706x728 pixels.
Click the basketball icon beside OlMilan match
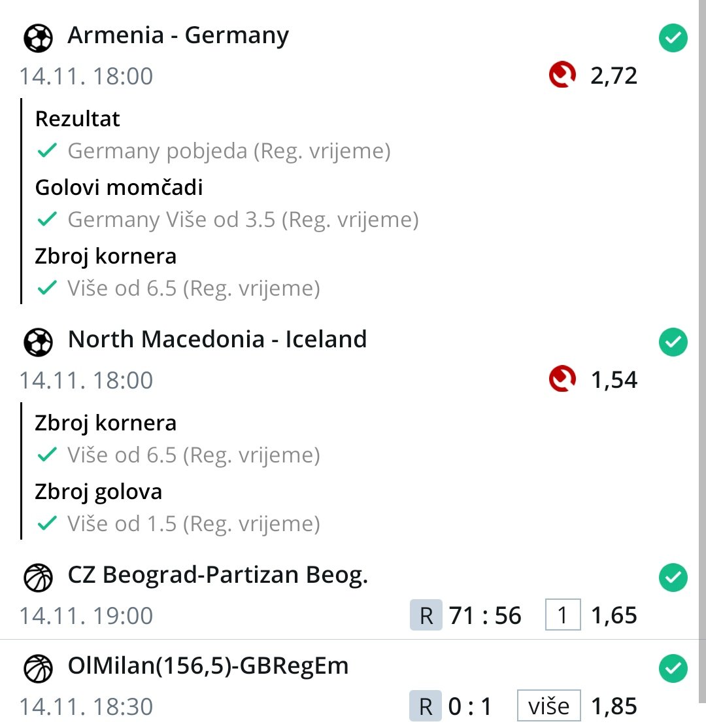pos(38,668)
